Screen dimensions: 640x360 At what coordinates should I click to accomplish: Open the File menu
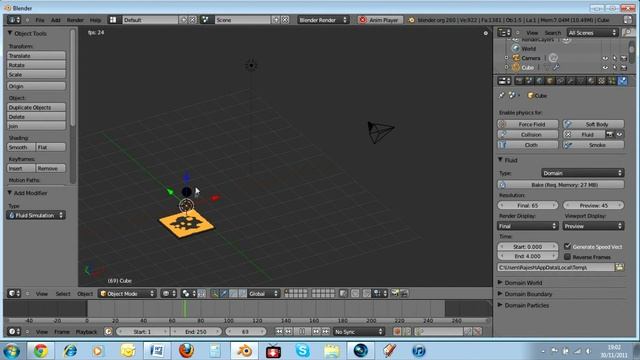pos(40,20)
